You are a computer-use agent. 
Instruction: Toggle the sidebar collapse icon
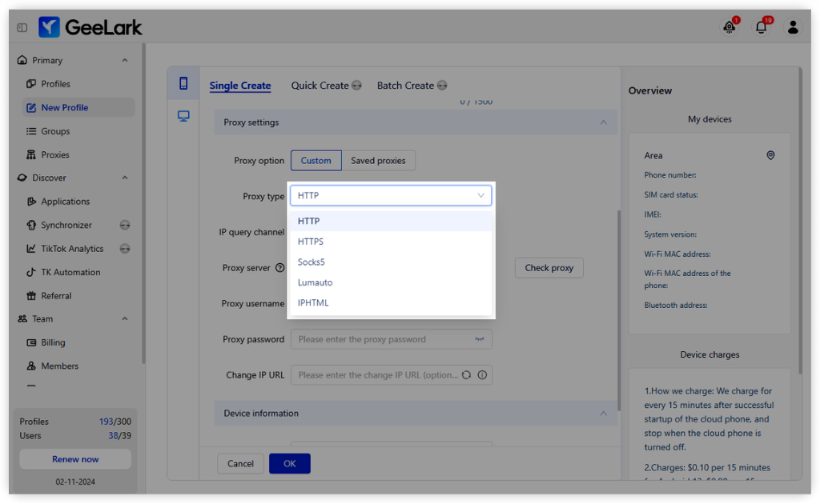(x=22, y=27)
